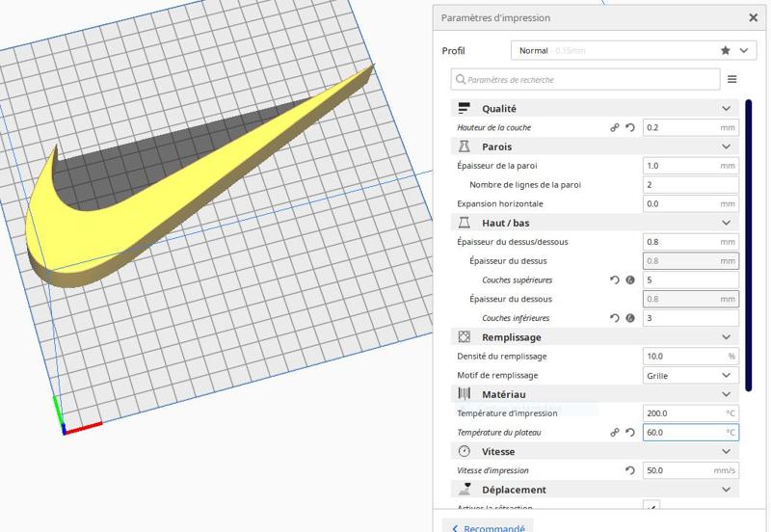Click the Remplissage category icon
The width and height of the screenshot is (771, 532).
[x=464, y=336]
